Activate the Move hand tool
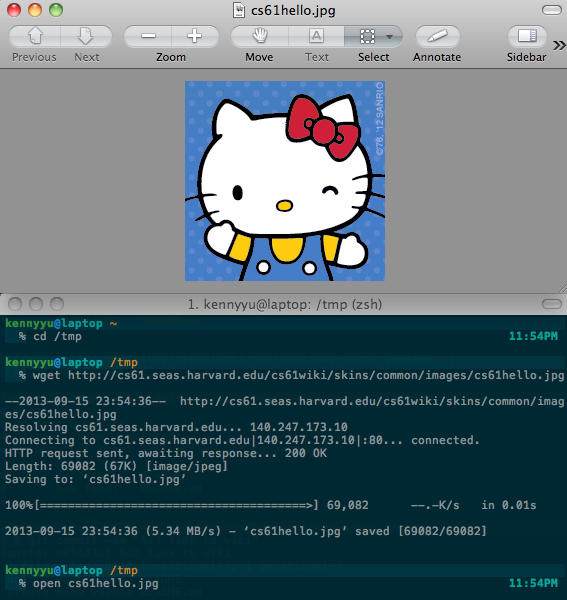Image resolution: width=567 pixels, height=600 pixels. pyautogui.click(x=259, y=36)
